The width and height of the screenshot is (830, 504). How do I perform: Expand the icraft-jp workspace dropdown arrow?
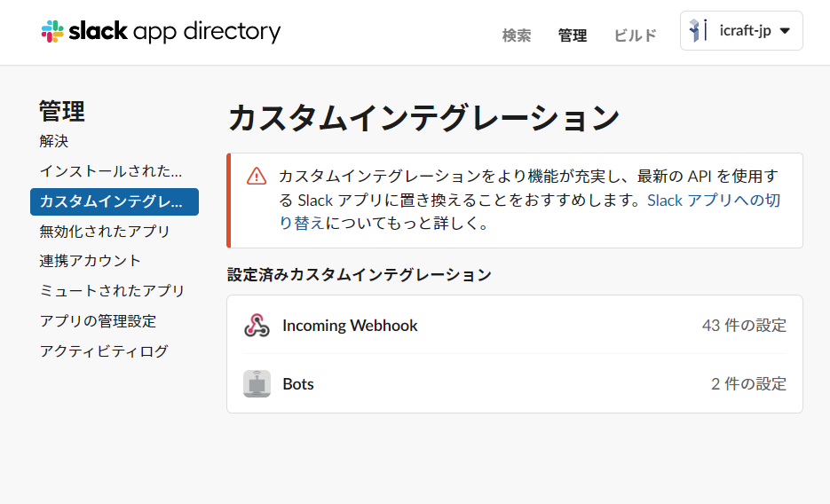click(785, 31)
